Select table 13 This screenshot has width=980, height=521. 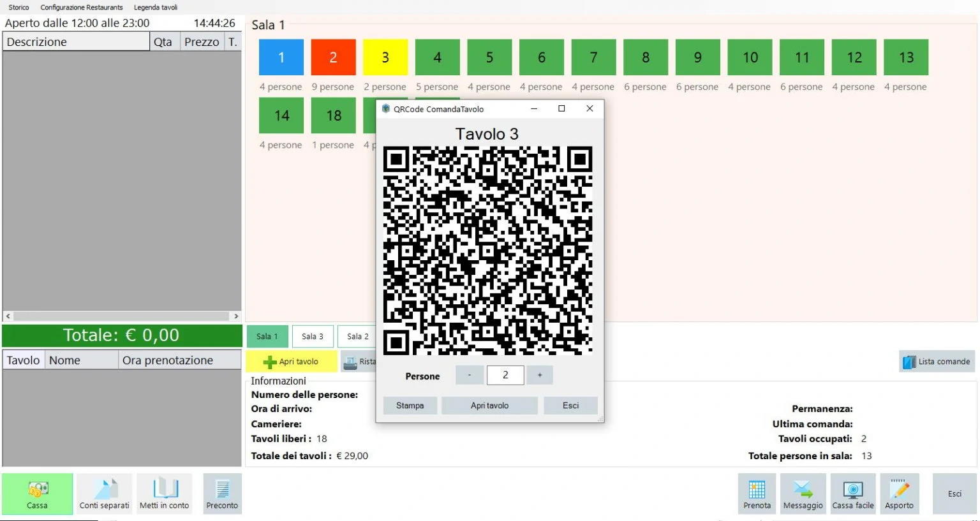point(906,57)
